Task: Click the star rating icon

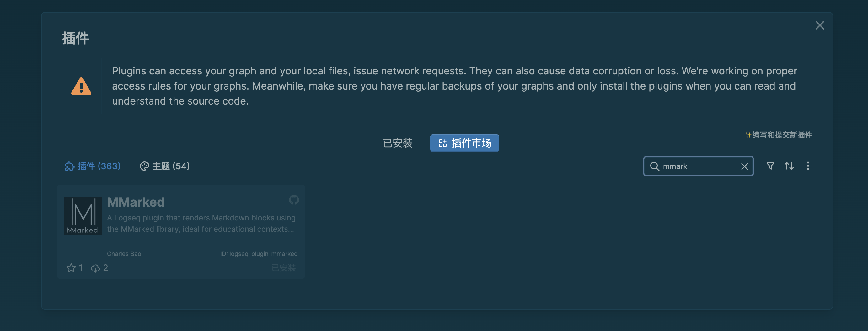Action: 71,268
